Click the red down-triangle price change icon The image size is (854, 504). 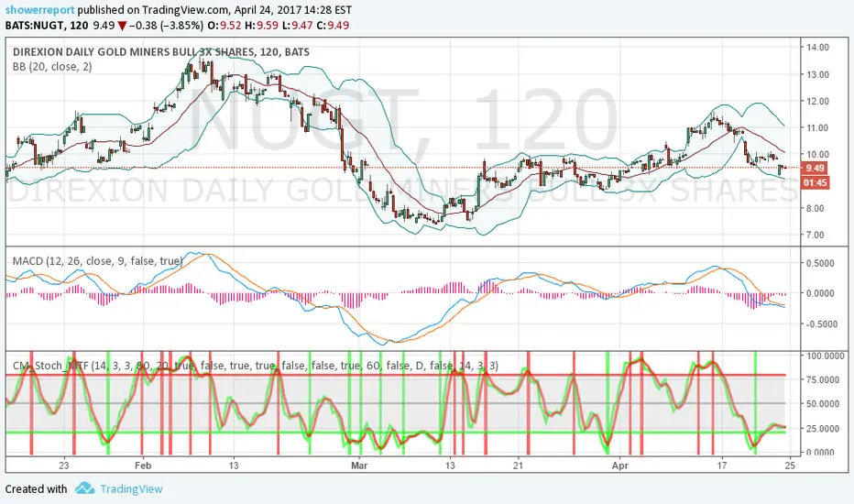[123, 25]
